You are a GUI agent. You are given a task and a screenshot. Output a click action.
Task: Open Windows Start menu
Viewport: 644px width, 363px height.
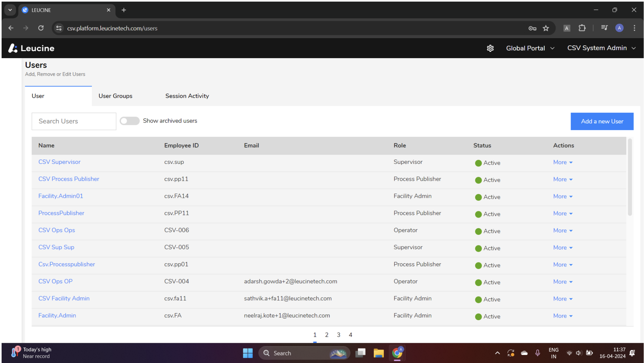(248, 353)
